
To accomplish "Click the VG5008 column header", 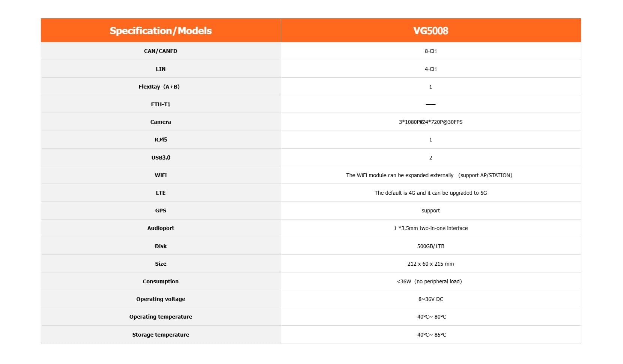I will click(x=430, y=31).
